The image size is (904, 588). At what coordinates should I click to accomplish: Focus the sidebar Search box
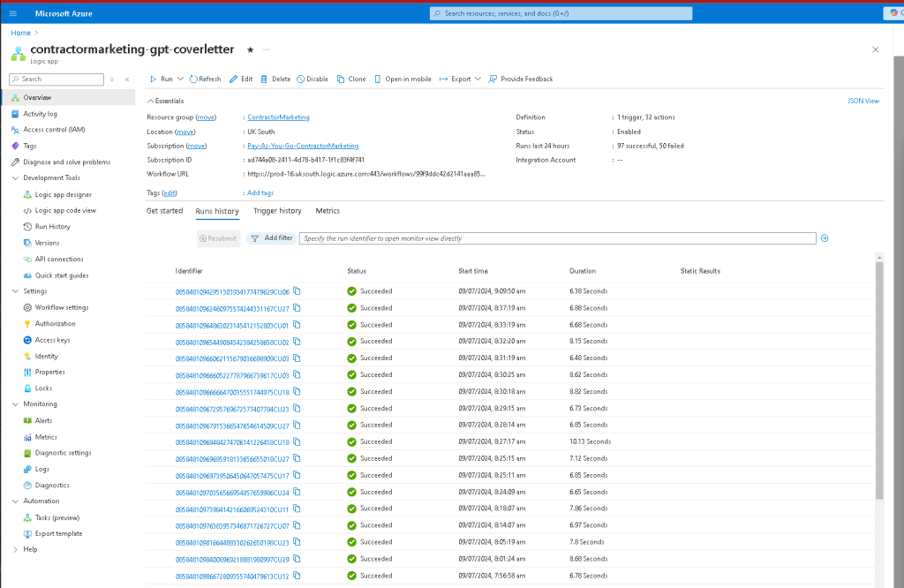(x=56, y=79)
